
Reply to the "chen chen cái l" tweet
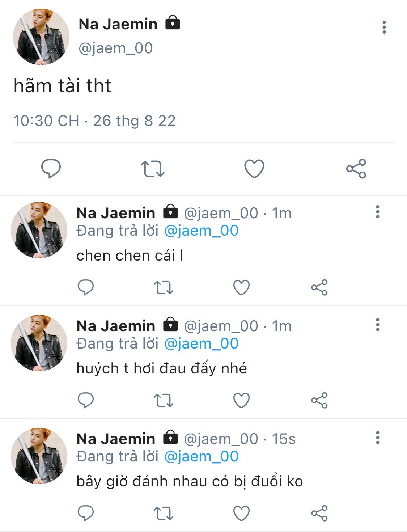point(86,288)
